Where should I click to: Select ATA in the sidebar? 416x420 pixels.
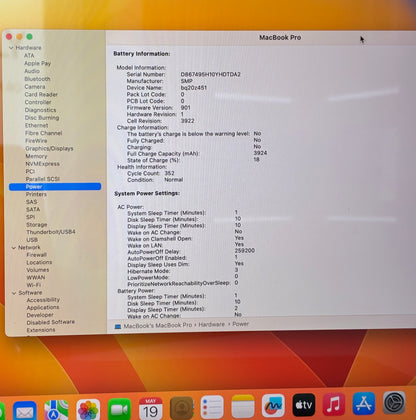[x=29, y=55]
